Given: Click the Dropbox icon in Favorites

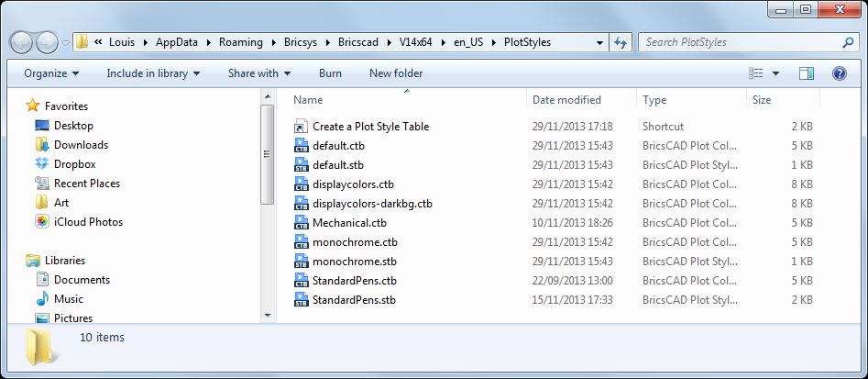Looking at the screenshot, I should click(42, 164).
